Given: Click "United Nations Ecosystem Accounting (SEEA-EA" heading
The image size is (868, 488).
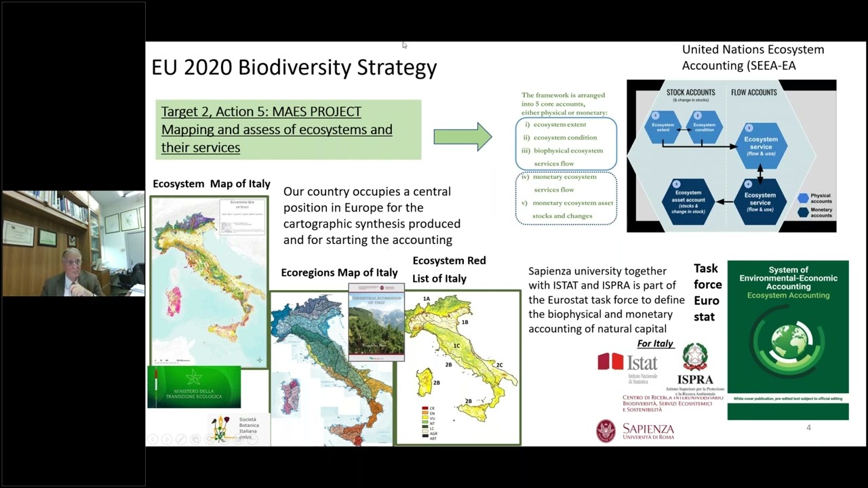Looking at the screenshot, I should (753, 58).
